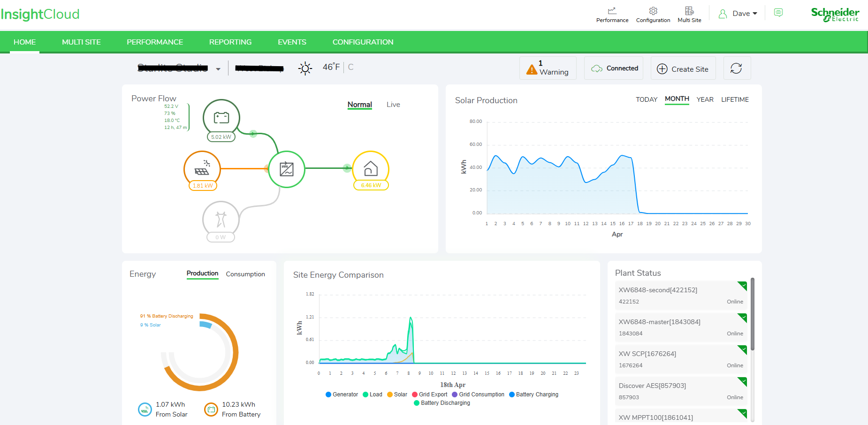The width and height of the screenshot is (868, 425).
Task: Expand the site name dropdown arrow
Action: [x=218, y=69]
